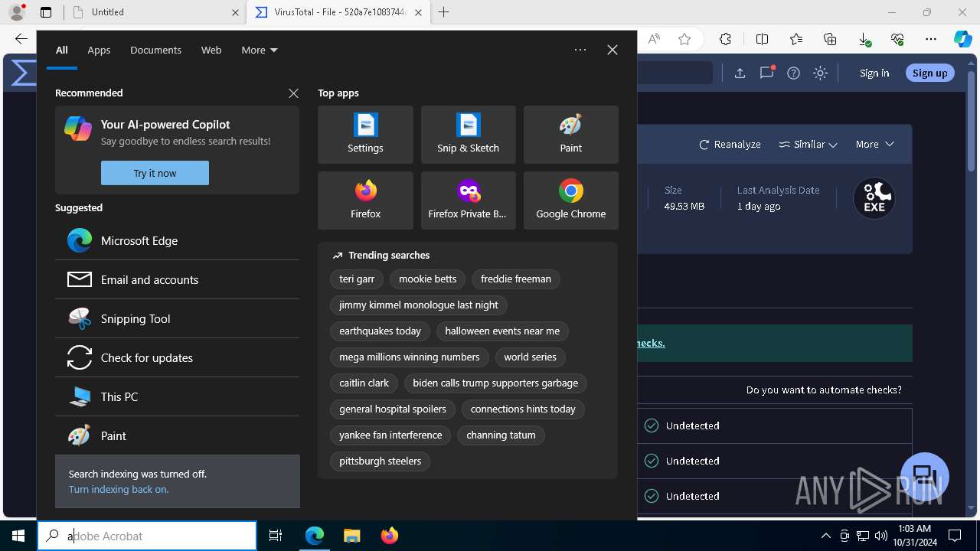980x551 pixels.
Task: Switch to Documents search tab
Action: click(x=155, y=50)
